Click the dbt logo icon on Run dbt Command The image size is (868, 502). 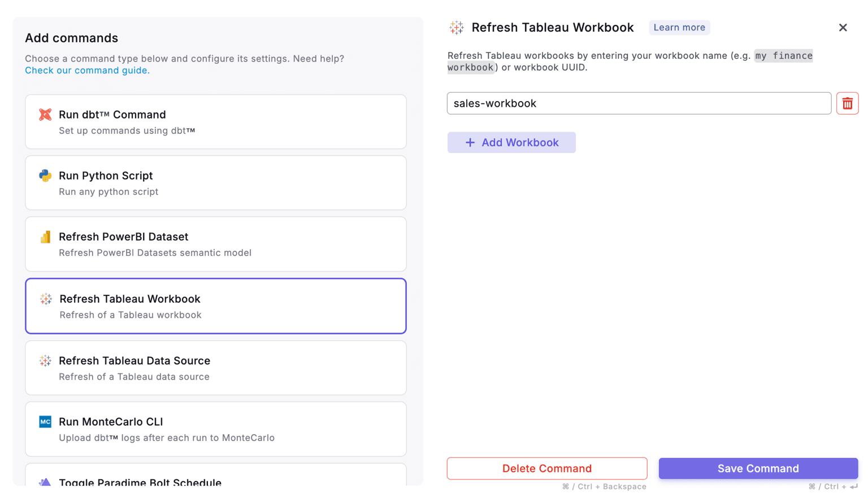(45, 114)
